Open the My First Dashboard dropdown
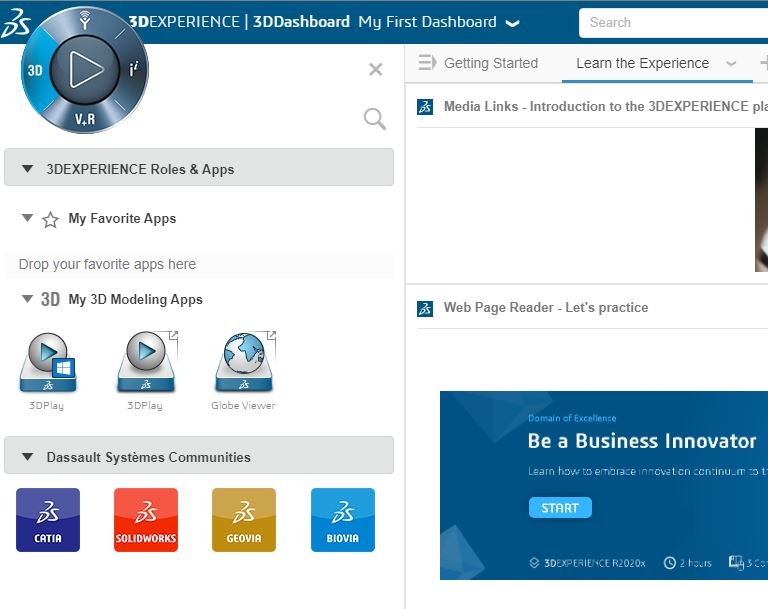This screenshot has height=609, width=768. [x=513, y=23]
